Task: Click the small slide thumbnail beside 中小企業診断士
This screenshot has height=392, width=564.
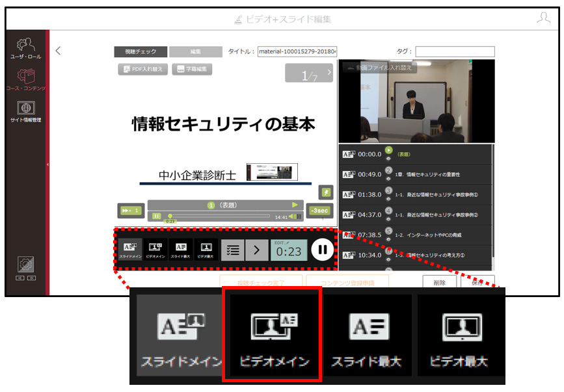Action: [x=272, y=172]
